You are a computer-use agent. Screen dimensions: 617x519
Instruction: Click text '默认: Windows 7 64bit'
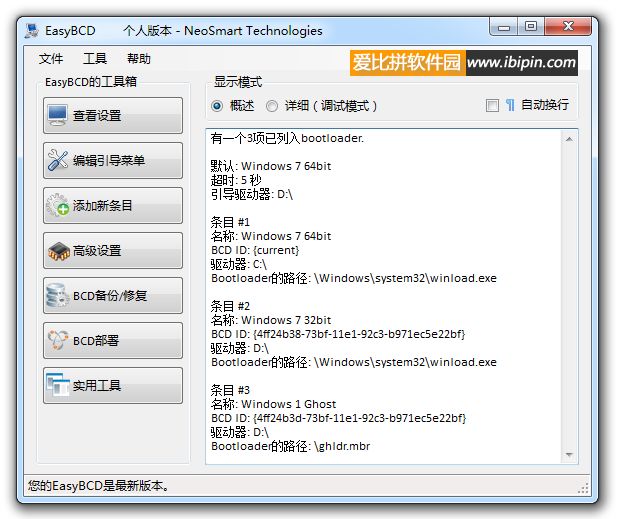[271, 166]
